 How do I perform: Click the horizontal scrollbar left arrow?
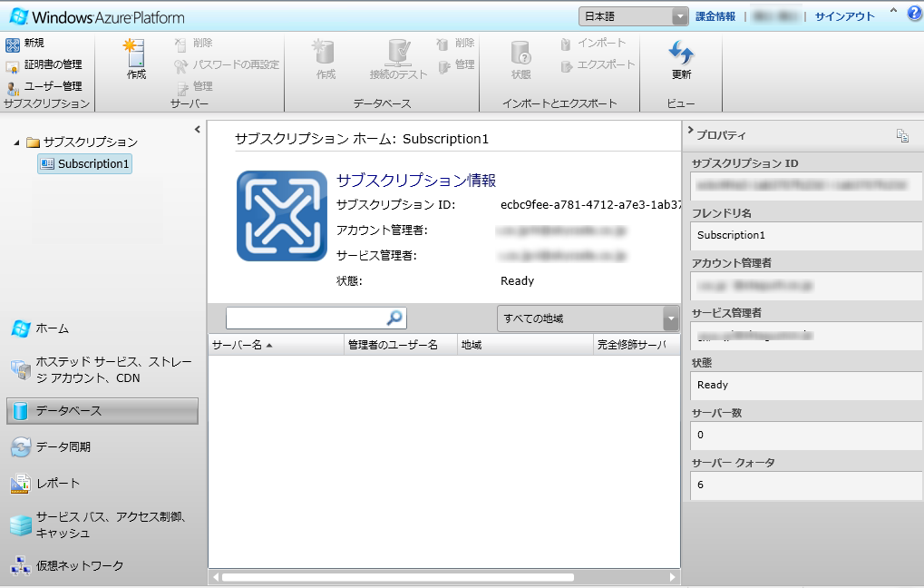(x=216, y=577)
